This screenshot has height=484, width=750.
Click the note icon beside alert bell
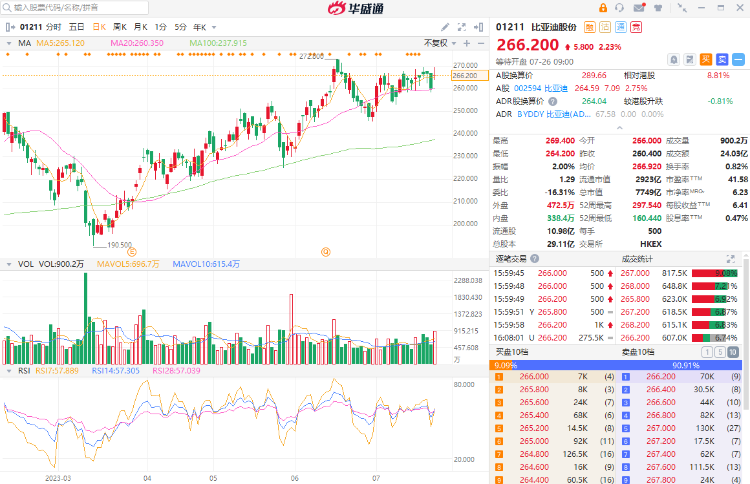coord(690,60)
